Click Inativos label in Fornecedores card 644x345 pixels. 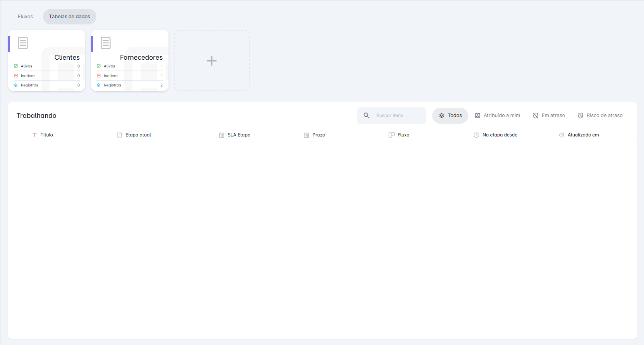pos(111,76)
